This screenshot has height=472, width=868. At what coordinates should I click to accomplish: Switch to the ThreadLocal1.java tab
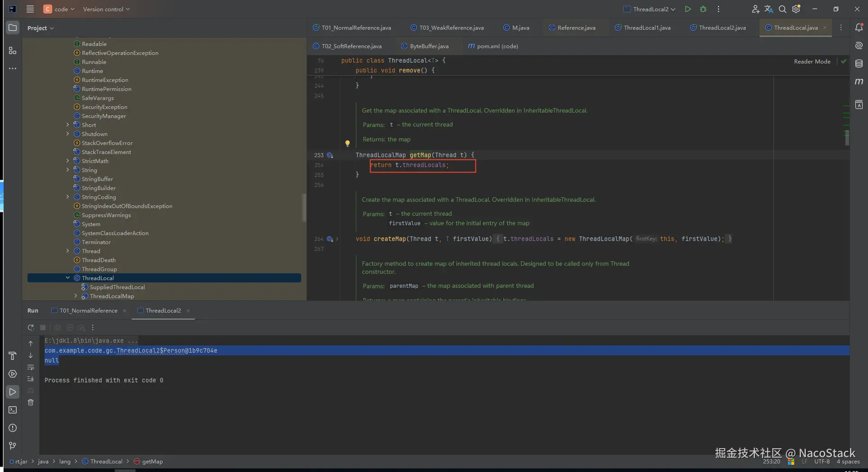click(x=646, y=28)
